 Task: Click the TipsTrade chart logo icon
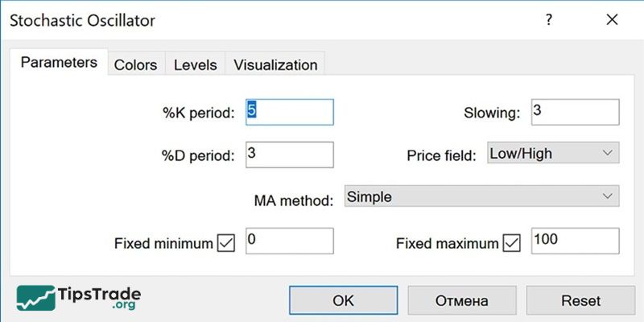click(35, 297)
